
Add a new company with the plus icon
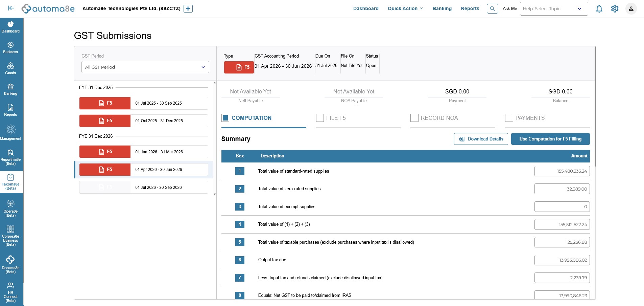click(188, 8)
